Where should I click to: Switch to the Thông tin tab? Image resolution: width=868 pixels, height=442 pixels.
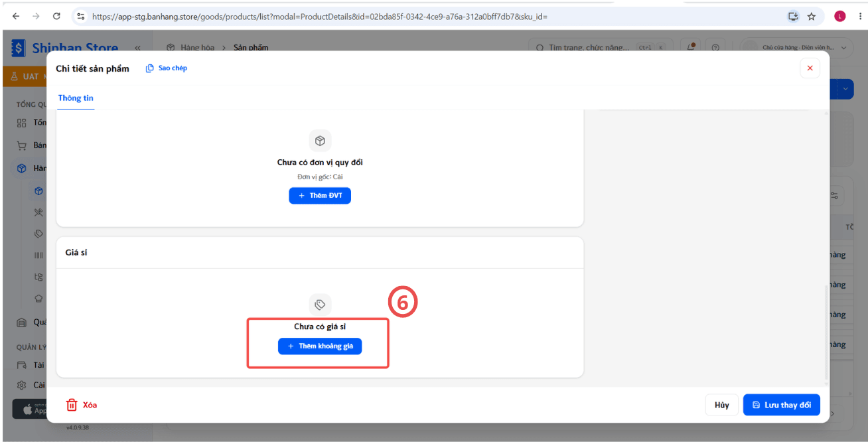pos(76,98)
